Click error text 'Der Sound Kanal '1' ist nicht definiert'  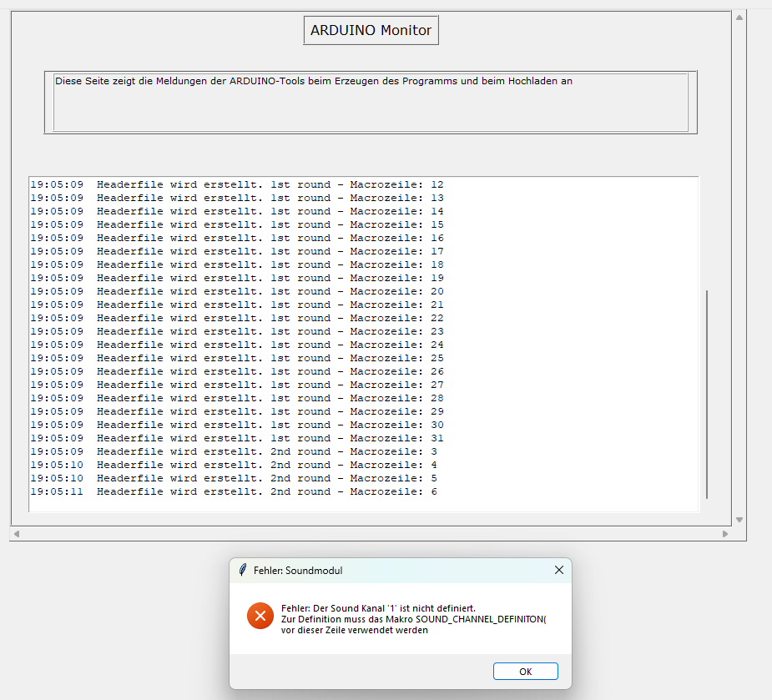tap(394, 608)
